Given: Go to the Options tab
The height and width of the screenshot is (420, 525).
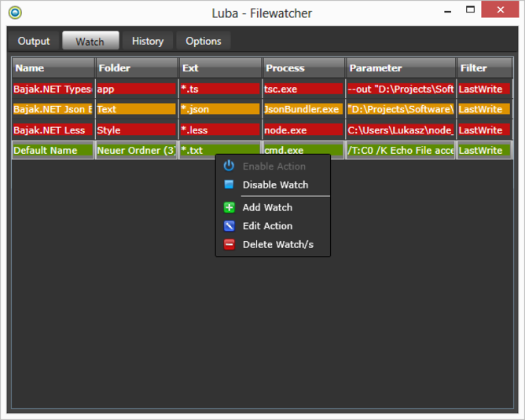Looking at the screenshot, I should click(204, 41).
